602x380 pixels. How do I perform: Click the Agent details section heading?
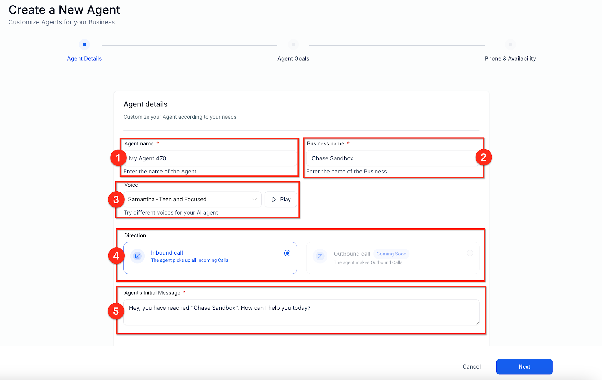coord(145,104)
